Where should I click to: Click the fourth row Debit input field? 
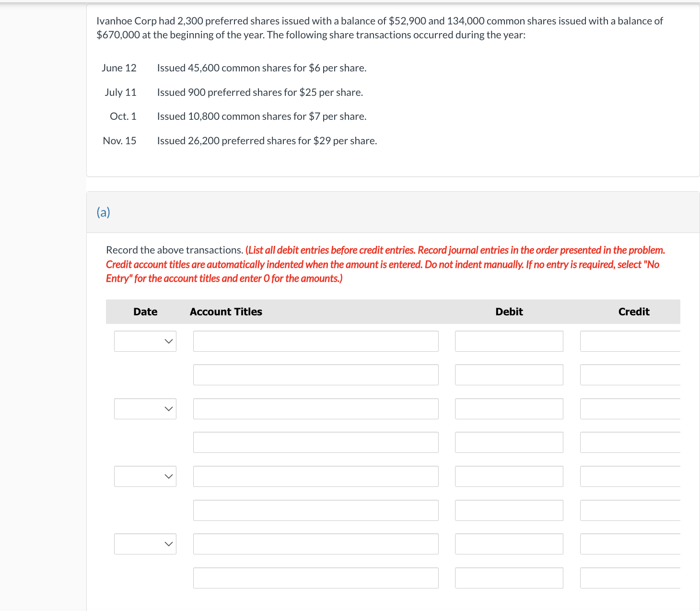(509, 442)
